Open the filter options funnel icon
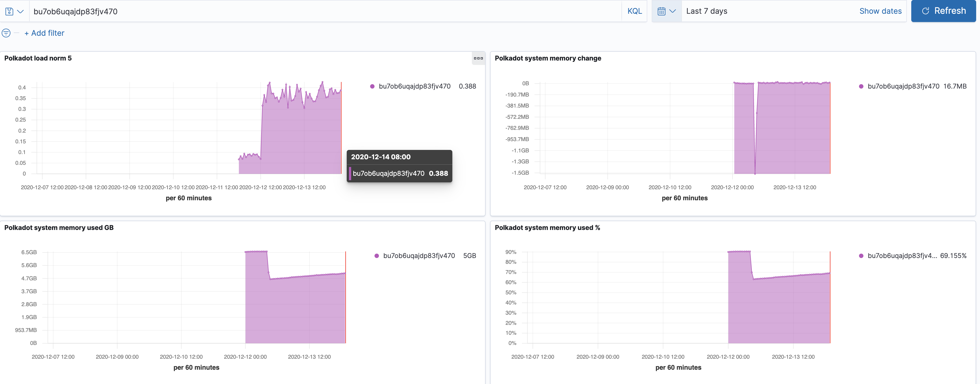The height and width of the screenshot is (384, 980). point(6,33)
